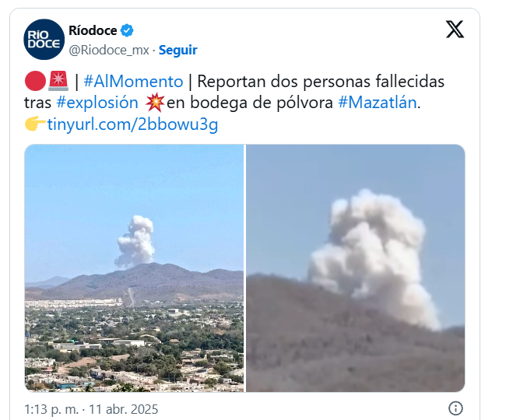
Task: Open the Ríodoce account name
Action: click(x=93, y=30)
